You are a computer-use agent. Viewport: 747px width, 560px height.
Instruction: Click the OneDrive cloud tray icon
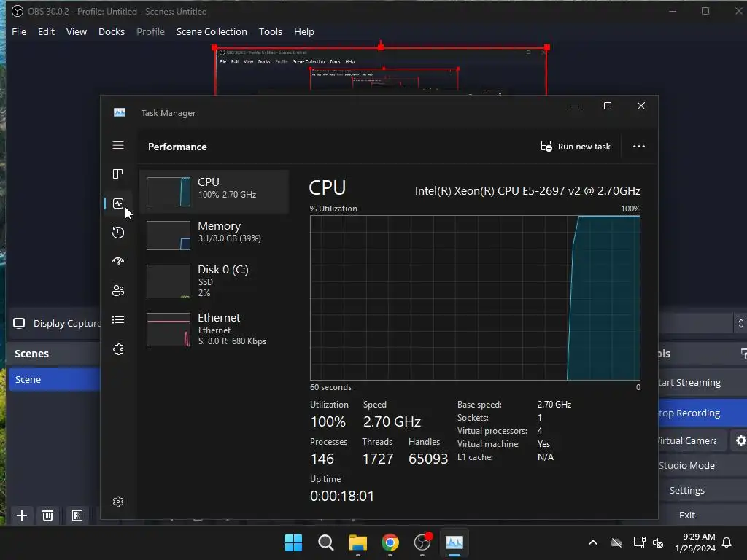tap(616, 542)
